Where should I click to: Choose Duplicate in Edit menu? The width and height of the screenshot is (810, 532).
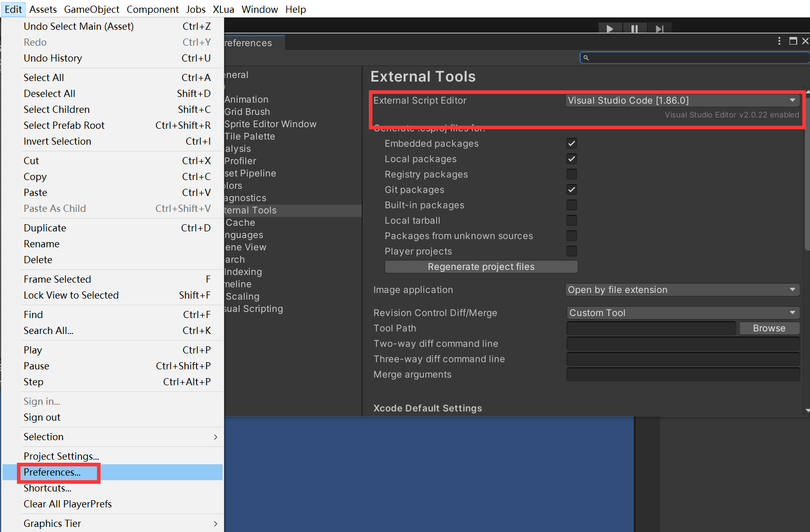click(113, 228)
